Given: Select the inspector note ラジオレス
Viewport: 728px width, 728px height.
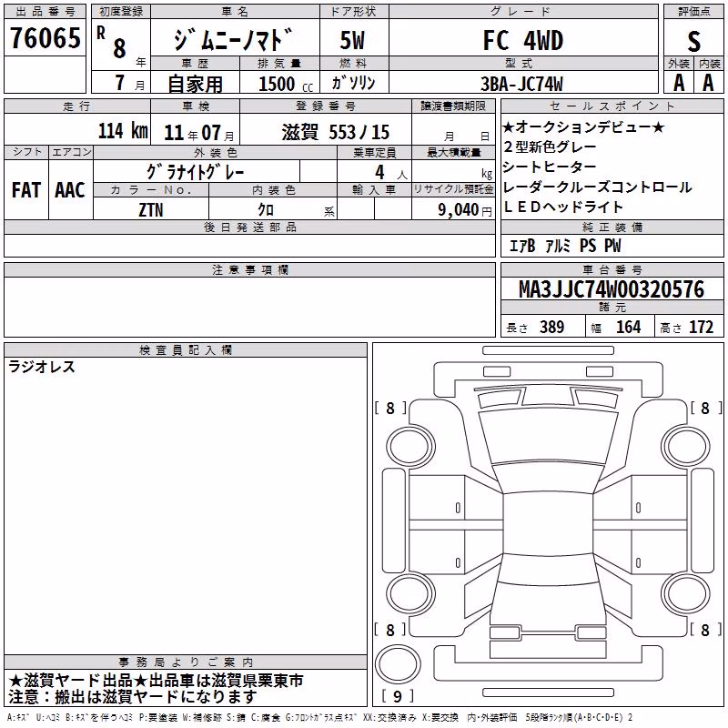Looking at the screenshot, I should (42, 367).
